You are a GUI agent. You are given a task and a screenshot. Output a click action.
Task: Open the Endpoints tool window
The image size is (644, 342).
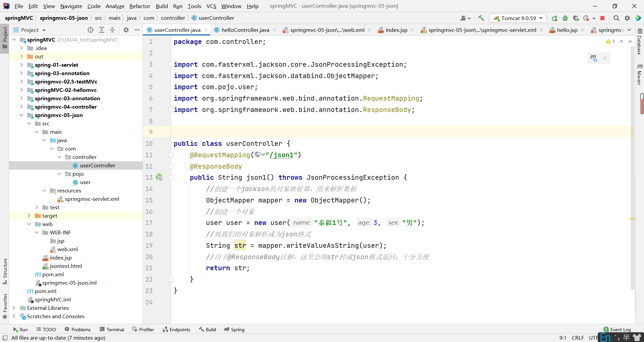[176, 330]
